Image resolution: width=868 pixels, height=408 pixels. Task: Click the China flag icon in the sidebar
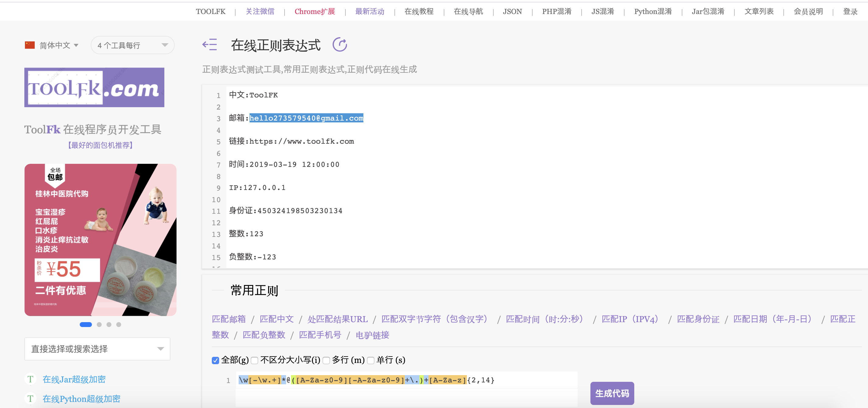[30, 45]
